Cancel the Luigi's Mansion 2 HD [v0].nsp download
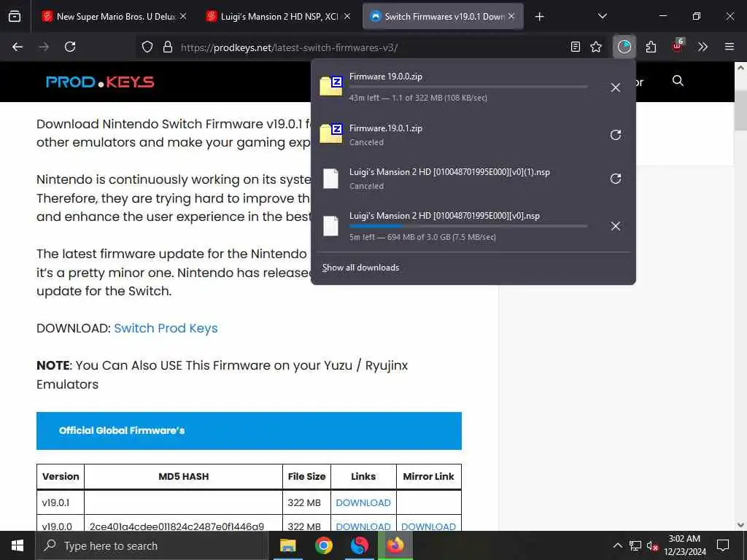747x560 pixels. pos(616,226)
